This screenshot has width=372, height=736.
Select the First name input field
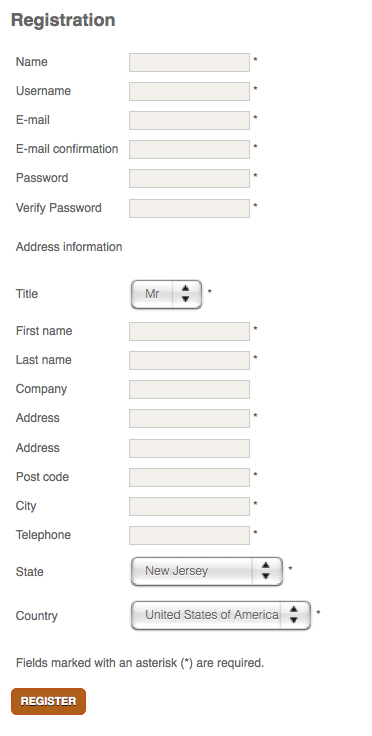189,331
